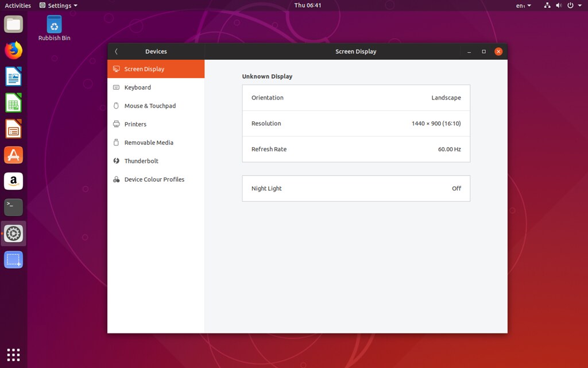Change the screen Orientation setting

[356, 98]
